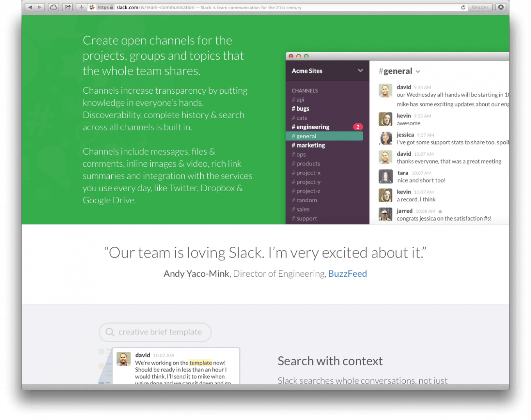Viewport: 531px width, 420px height.
Task: Open iCloud tabs with the cloud icon
Action: pos(53,7)
